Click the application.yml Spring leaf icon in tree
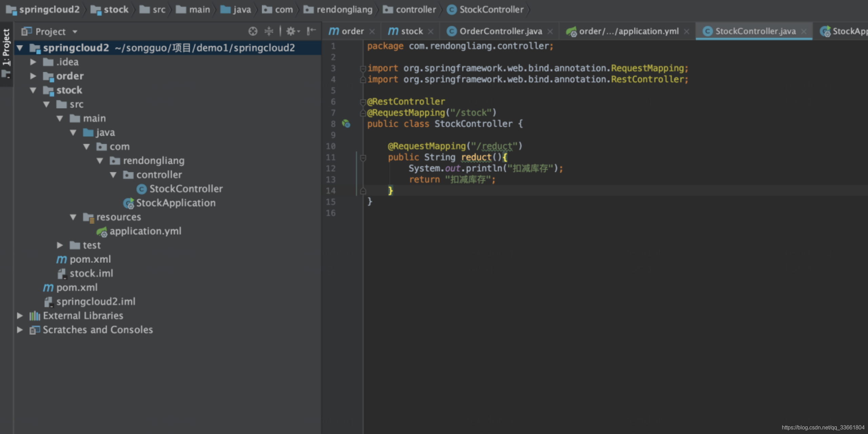This screenshot has width=868, height=434. pos(101,232)
